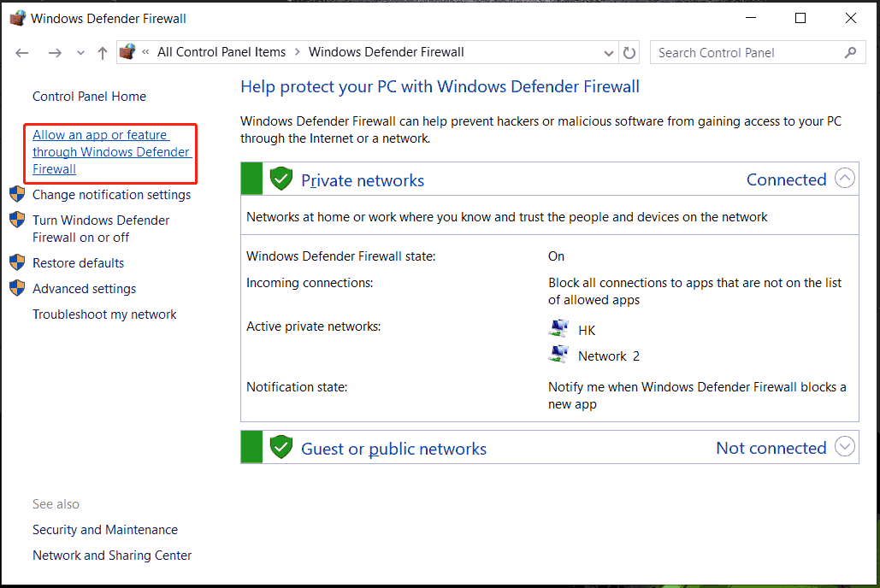Open Security and Maintenance link
Screen dimensions: 880x588
tap(105, 530)
